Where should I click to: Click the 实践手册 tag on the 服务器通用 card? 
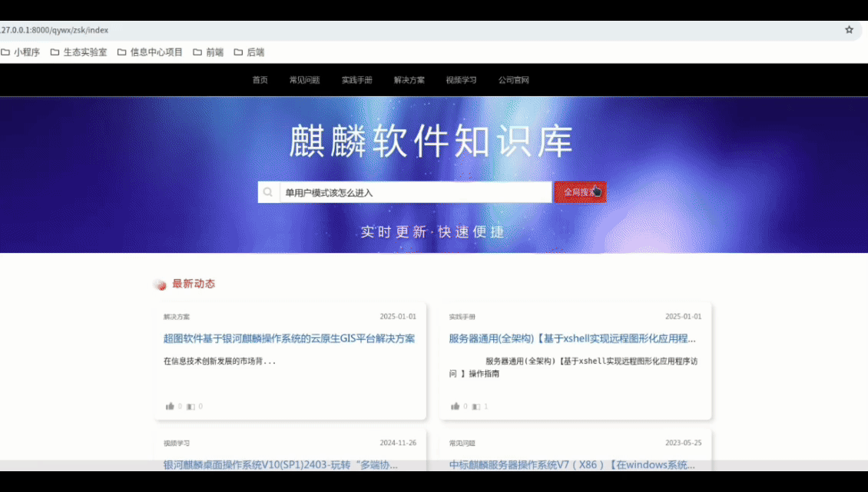pyautogui.click(x=462, y=317)
